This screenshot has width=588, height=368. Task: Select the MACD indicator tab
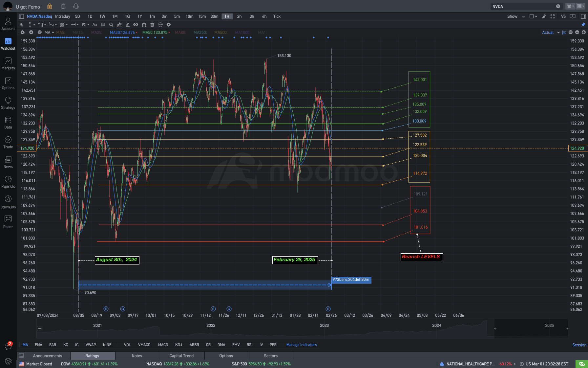pyautogui.click(x=163, y=345)
